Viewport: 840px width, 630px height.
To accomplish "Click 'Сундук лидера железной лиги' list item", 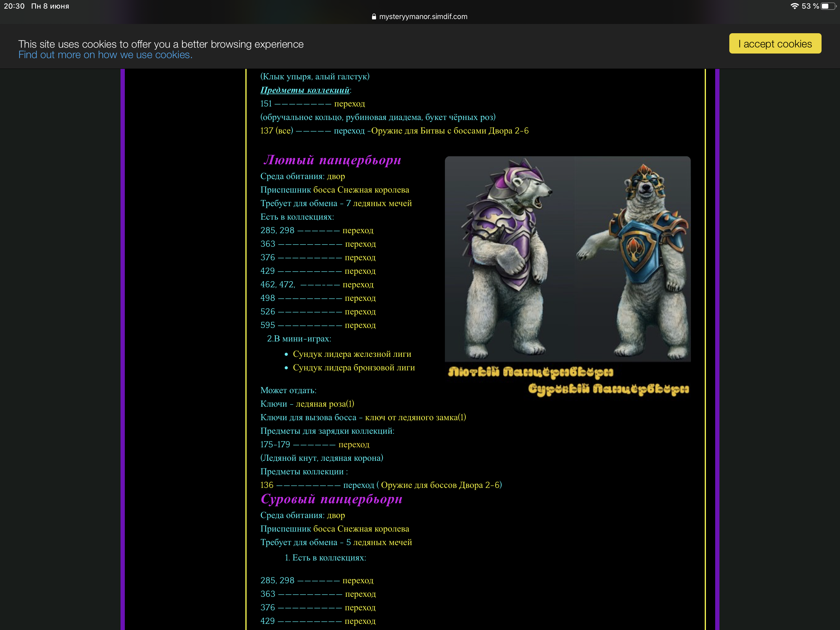I will (352, 354).
